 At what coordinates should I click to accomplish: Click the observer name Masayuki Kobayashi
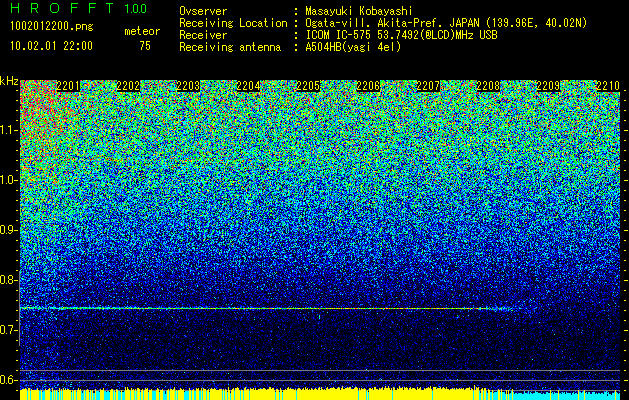359,11
